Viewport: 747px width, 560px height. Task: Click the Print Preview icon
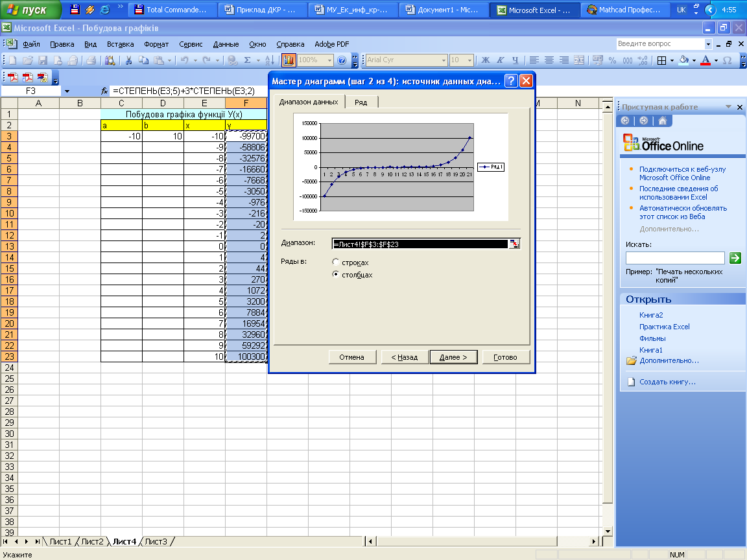pyautogui.click(x=110, y=60)
